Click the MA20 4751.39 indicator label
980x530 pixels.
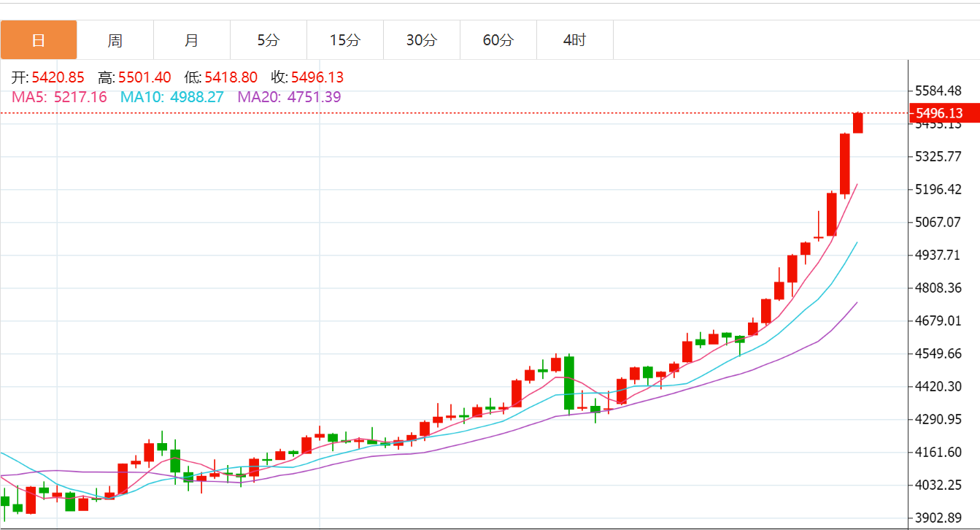click(x=289, y=97)
